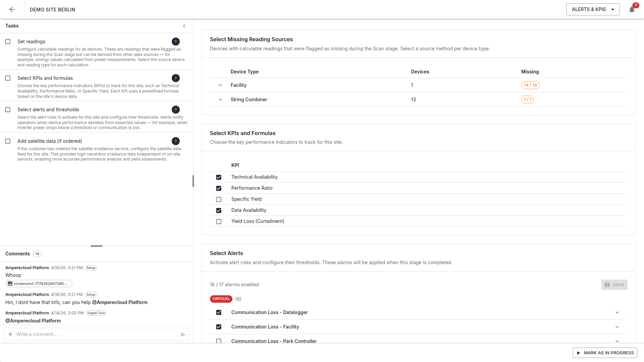
Task: Open help for Set readings
Action: tap(176, 42)
